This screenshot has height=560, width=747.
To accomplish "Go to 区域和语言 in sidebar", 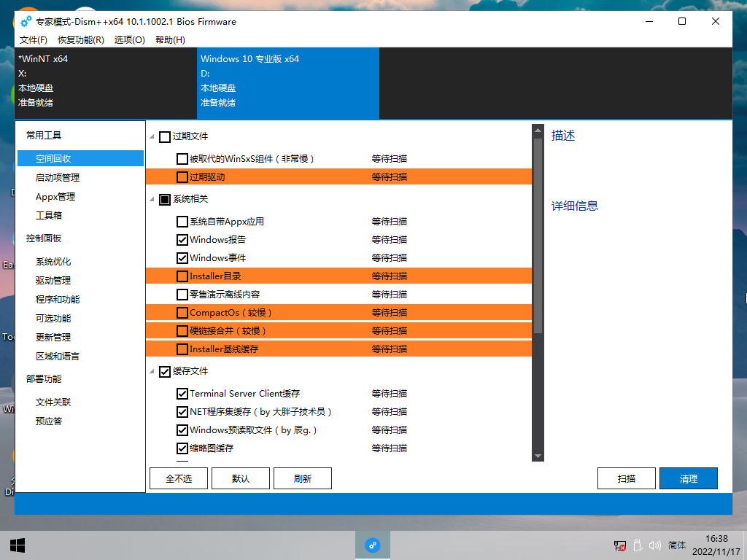I will [58, 356].
